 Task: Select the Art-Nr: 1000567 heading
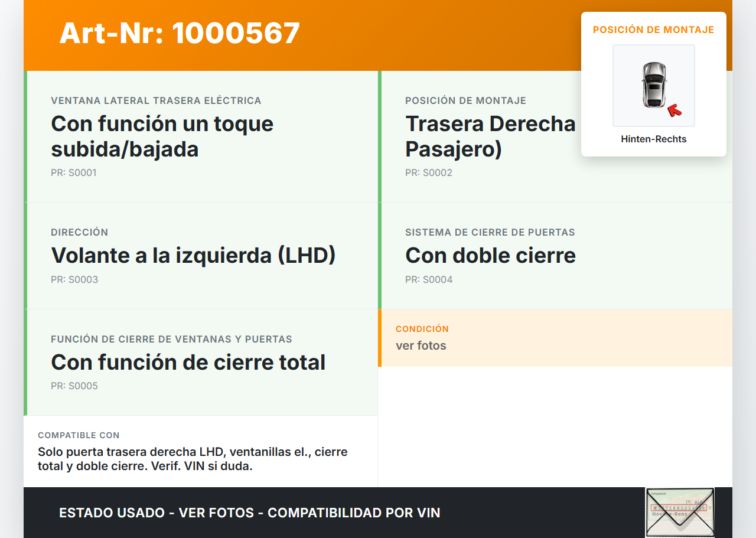[180, 33]
